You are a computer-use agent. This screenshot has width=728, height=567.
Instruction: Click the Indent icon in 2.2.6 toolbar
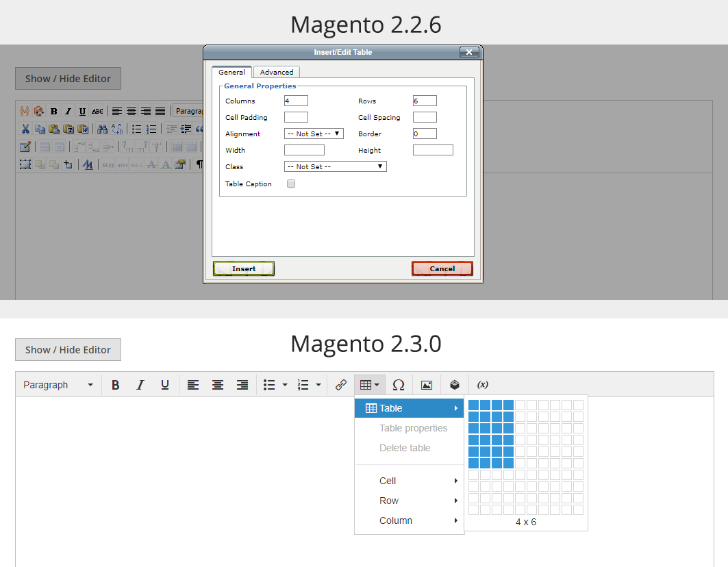(186, 129)
